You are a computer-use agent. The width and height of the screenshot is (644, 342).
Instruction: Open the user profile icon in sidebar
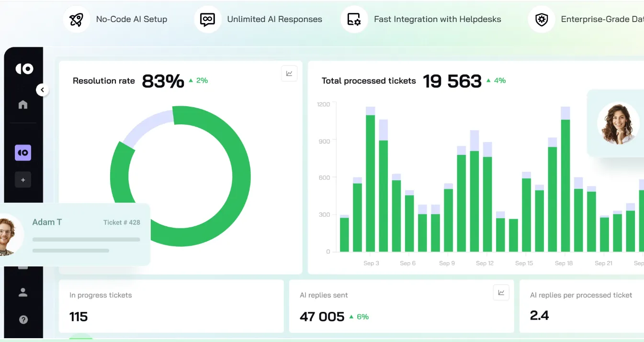[23, 292]
